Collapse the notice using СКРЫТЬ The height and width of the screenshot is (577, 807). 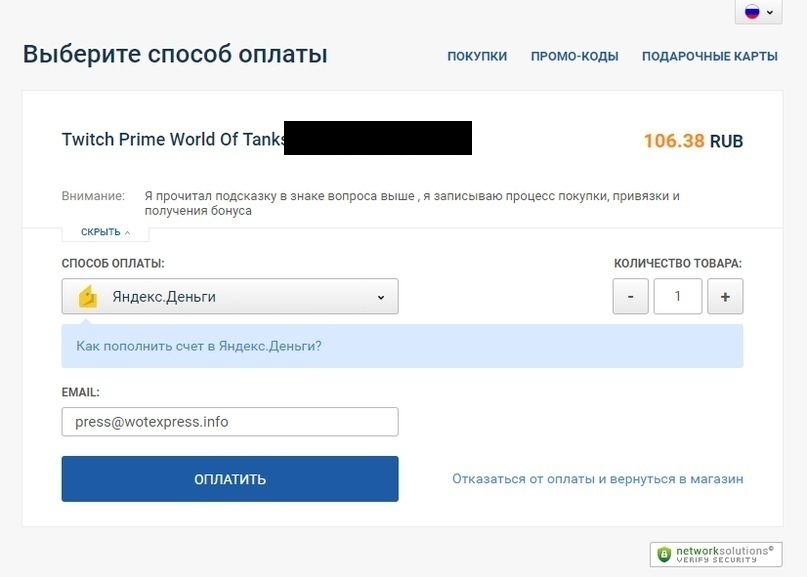tap(105, 232)
